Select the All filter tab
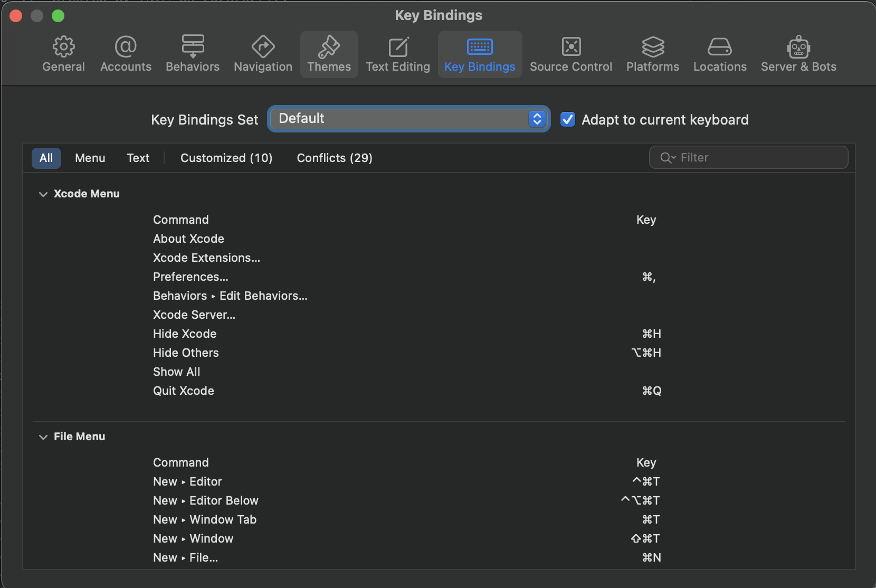This screenshot has height=588, width=876. pos(46,158)
